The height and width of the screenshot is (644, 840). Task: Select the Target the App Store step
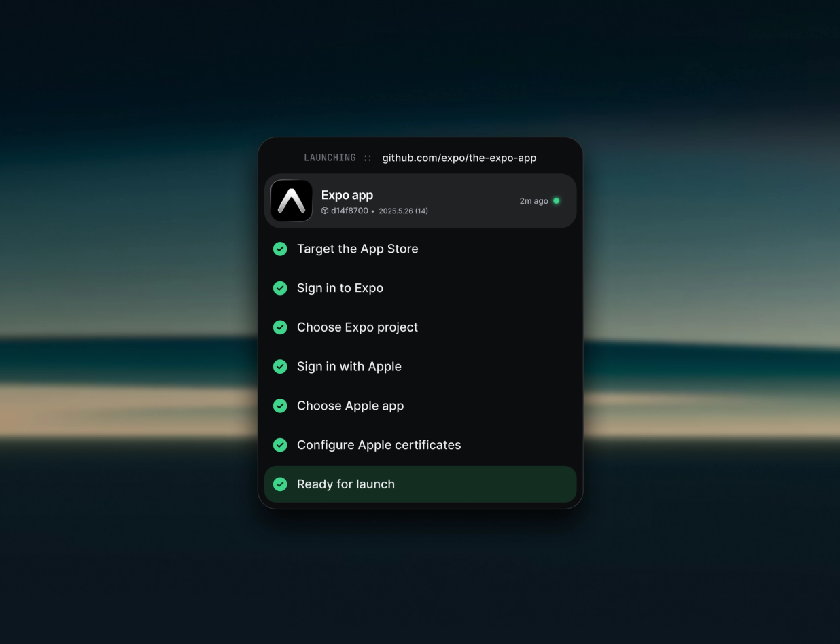[x=420, y=249]
